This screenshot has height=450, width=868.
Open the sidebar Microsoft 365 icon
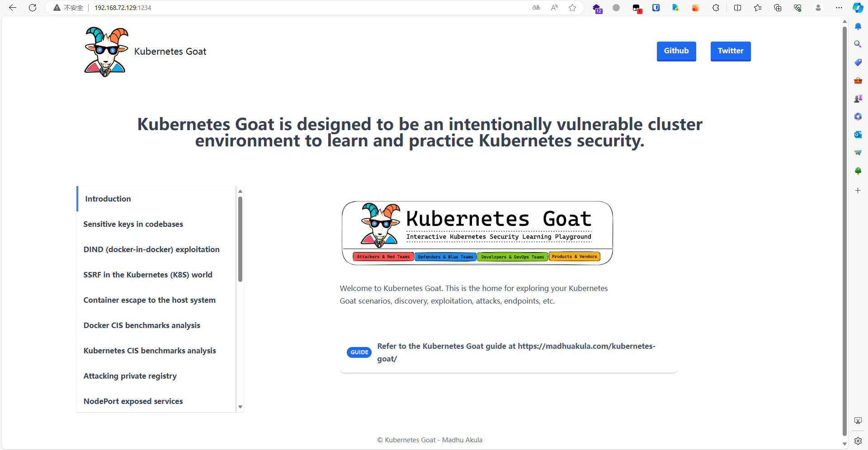point(858,117)
